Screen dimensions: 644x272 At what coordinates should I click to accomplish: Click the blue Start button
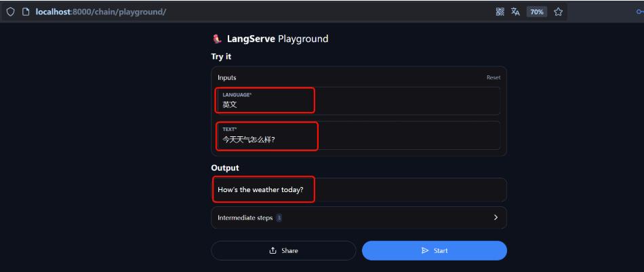click(x=434, y=251)
